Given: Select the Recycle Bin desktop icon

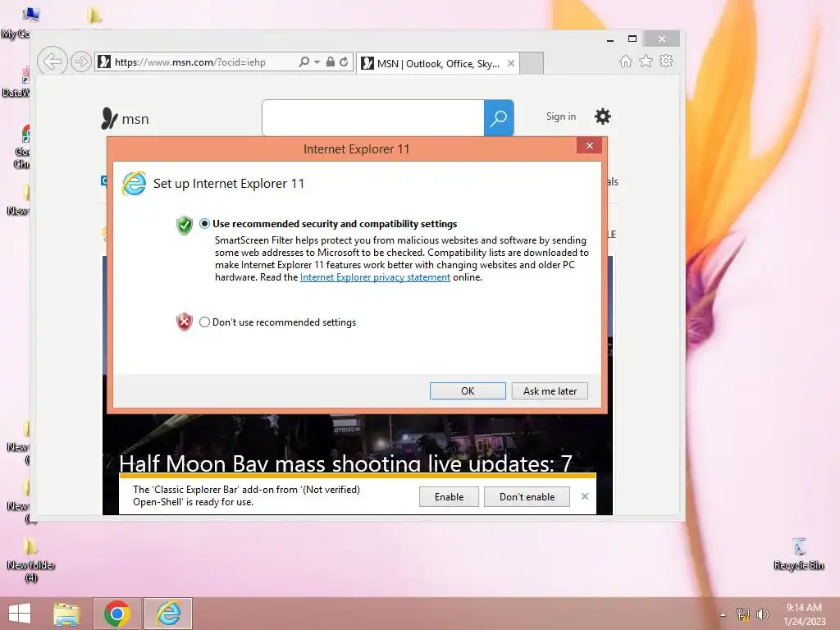Looking at the screenshot, I should (x=799, y=554).
